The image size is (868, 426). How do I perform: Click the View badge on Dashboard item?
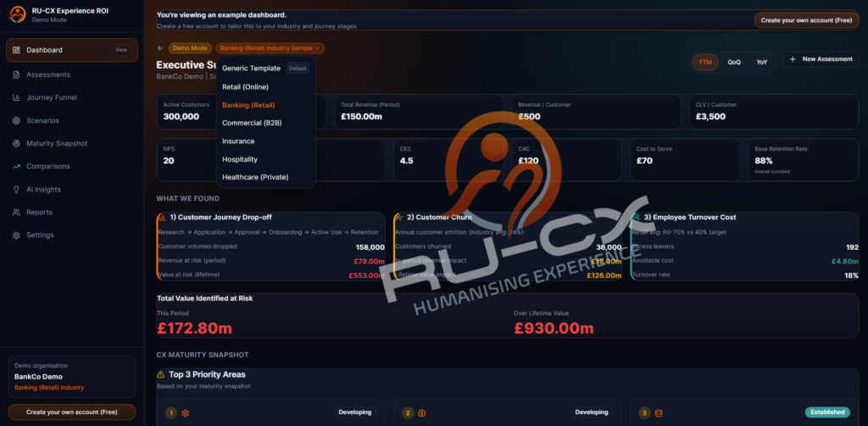[x=121, y=50]
